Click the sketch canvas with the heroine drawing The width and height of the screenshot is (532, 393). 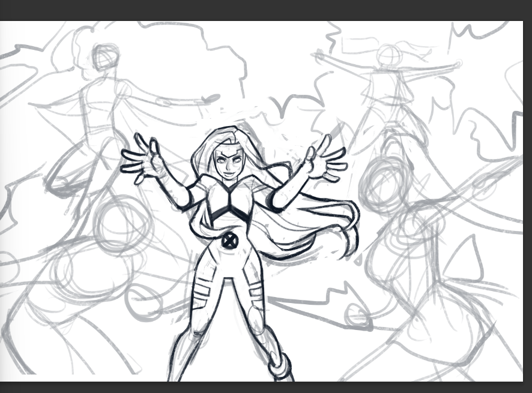tap(261, 201)
